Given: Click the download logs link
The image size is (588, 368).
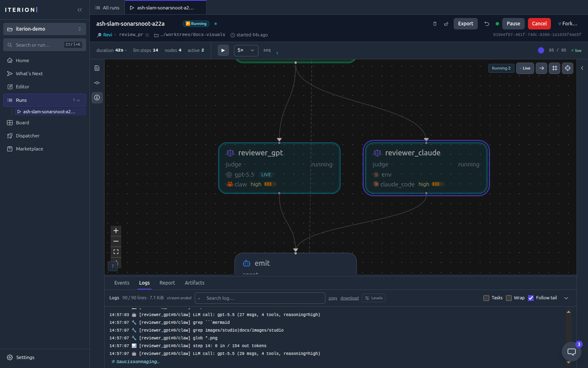Looking at the screenshot, I should [x=350, y=298].
